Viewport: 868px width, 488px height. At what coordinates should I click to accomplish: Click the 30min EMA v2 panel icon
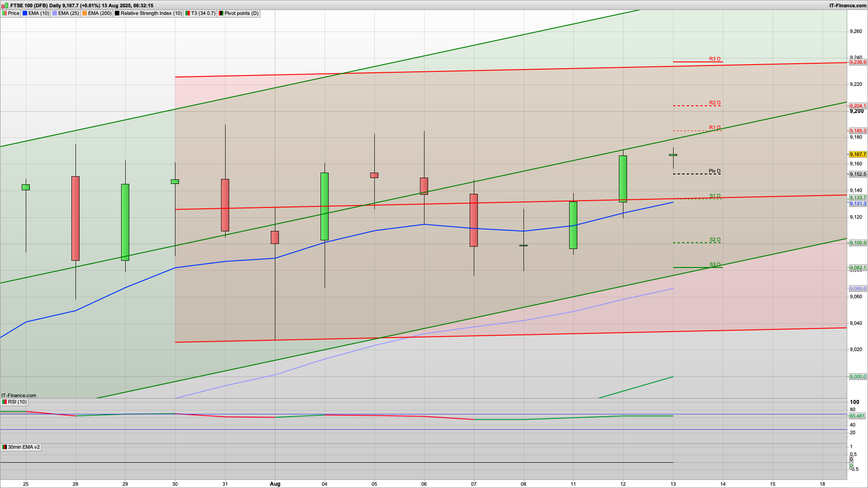pos(5,447)
